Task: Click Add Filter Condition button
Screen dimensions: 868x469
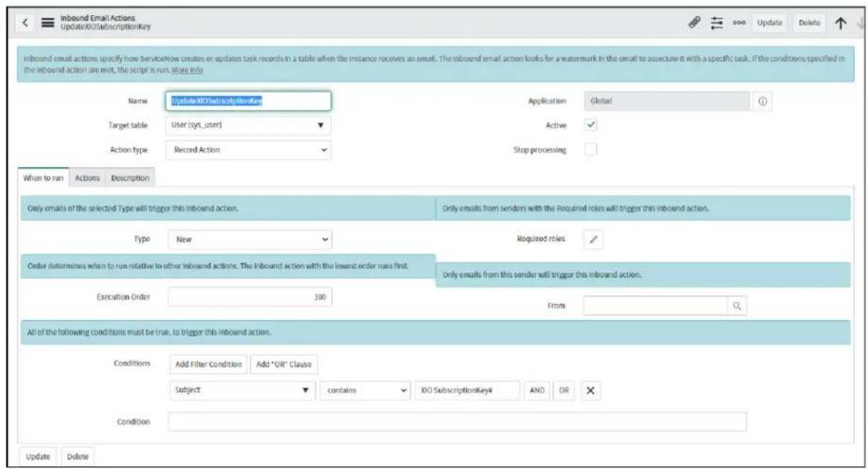Action: [209, 364]
